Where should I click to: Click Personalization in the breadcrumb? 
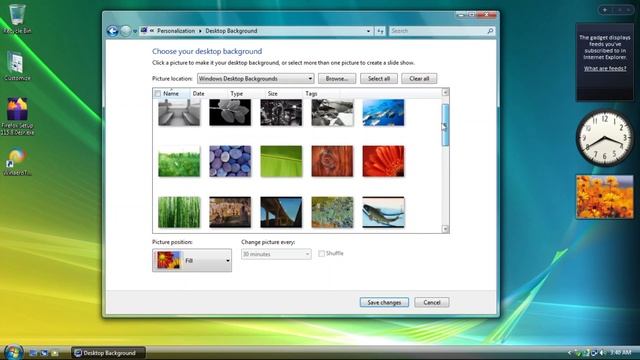pos(176,31)
